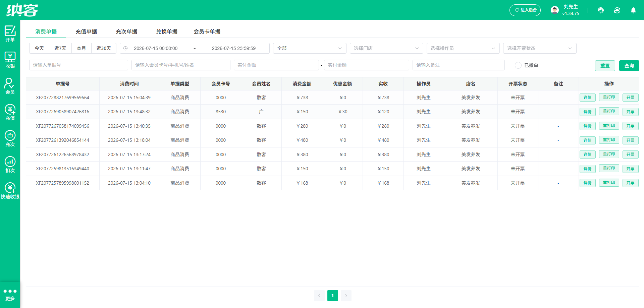Image resolution: width=644 pixels, height=308 pixels.
Task: Select 今天 quick date filter
Action: (x=39, y=48)
